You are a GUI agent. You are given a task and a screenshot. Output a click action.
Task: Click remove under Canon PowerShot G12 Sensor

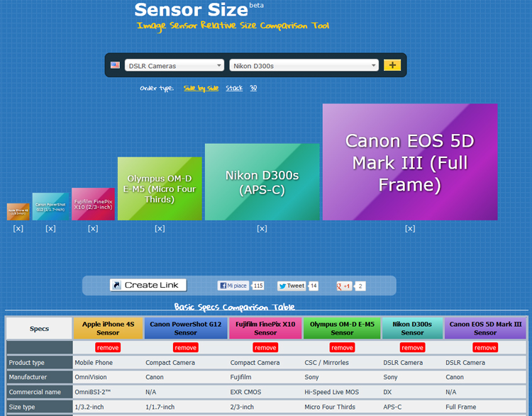point(186,347)
